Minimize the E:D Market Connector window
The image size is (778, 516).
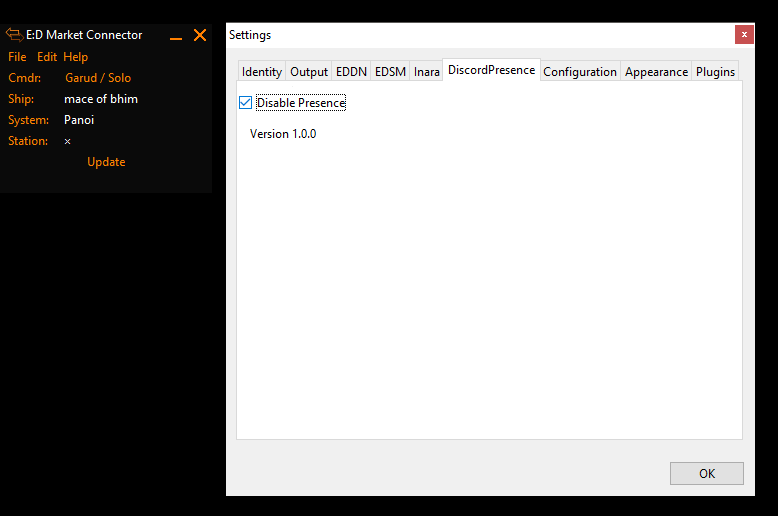coord(176,36)
